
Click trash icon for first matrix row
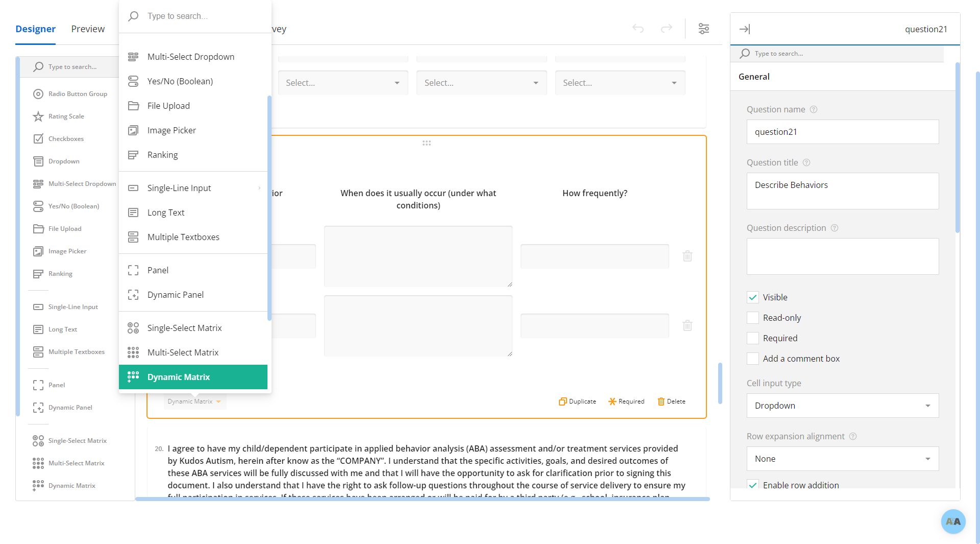[688, 256]
